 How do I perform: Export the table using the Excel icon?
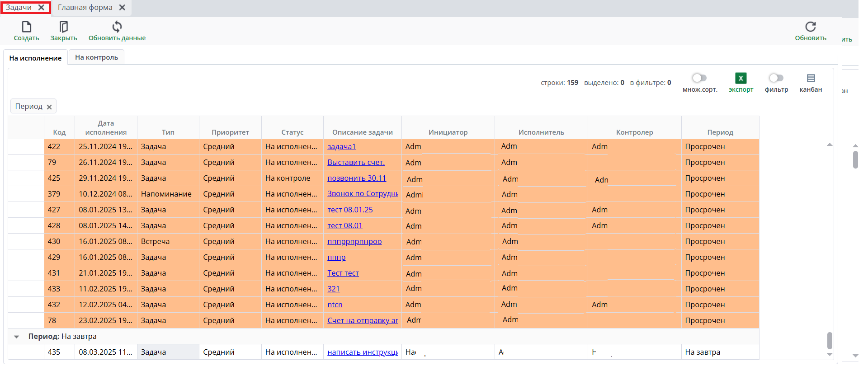pyautogui.click(x=741, y=79)
